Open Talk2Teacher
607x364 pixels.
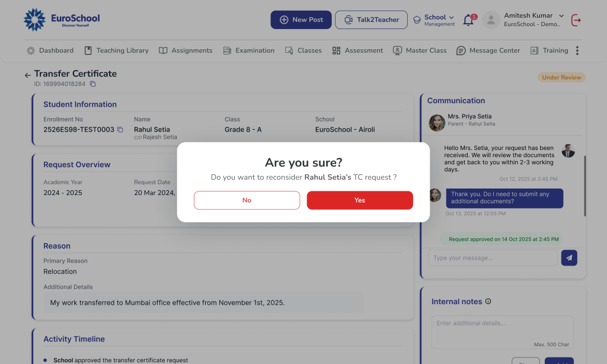371,20
